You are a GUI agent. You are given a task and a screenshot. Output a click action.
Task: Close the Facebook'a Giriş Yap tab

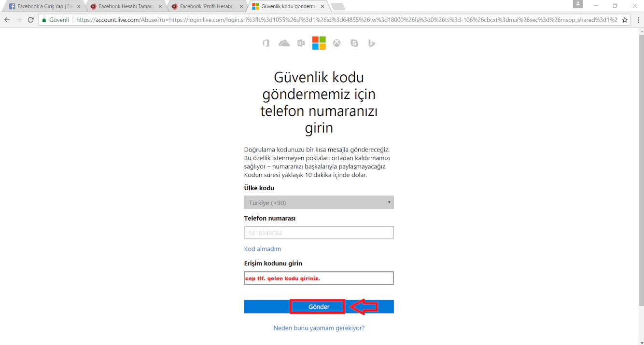79,7
